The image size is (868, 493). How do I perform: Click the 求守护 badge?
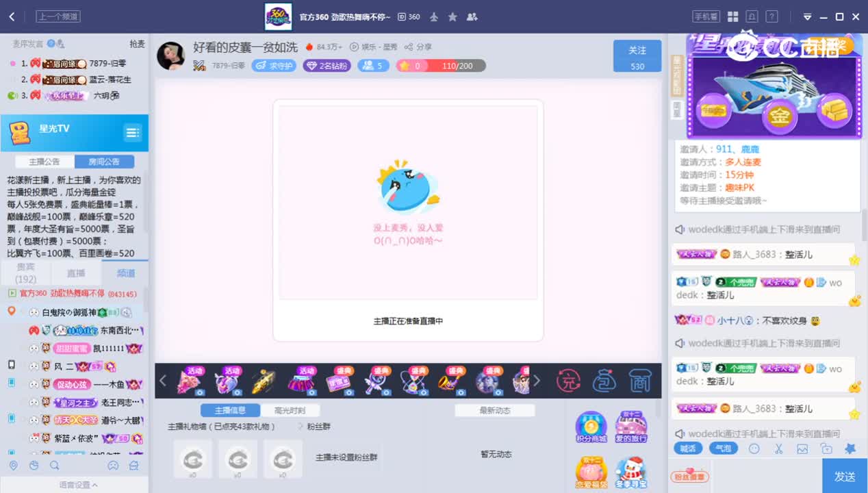274,66
